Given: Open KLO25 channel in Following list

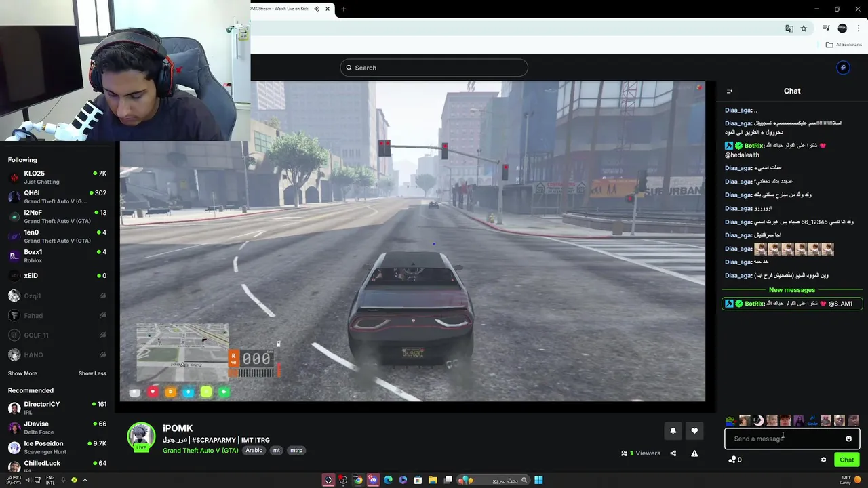Looking at the screenshot, I should coord(58,178).
